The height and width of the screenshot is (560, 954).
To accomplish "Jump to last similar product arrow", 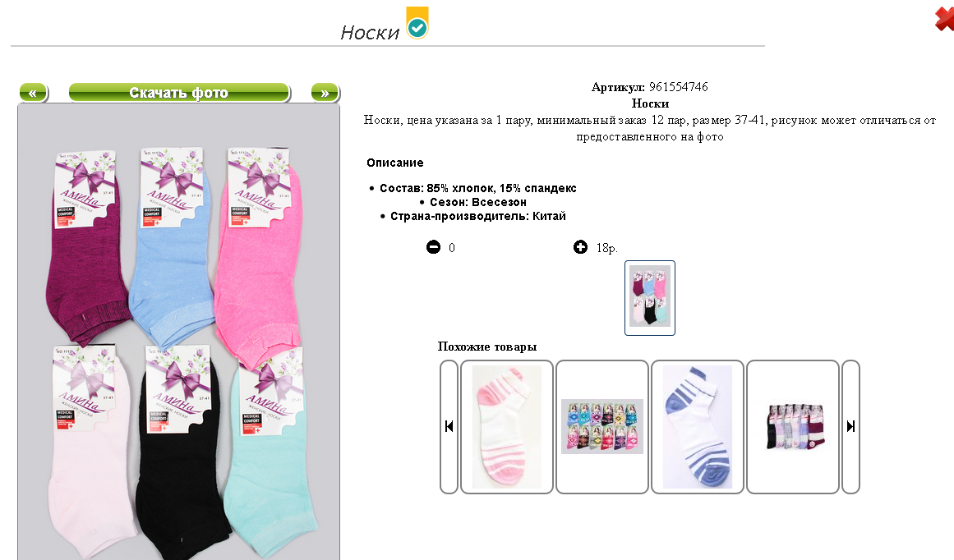I will [x=850, y=426].
